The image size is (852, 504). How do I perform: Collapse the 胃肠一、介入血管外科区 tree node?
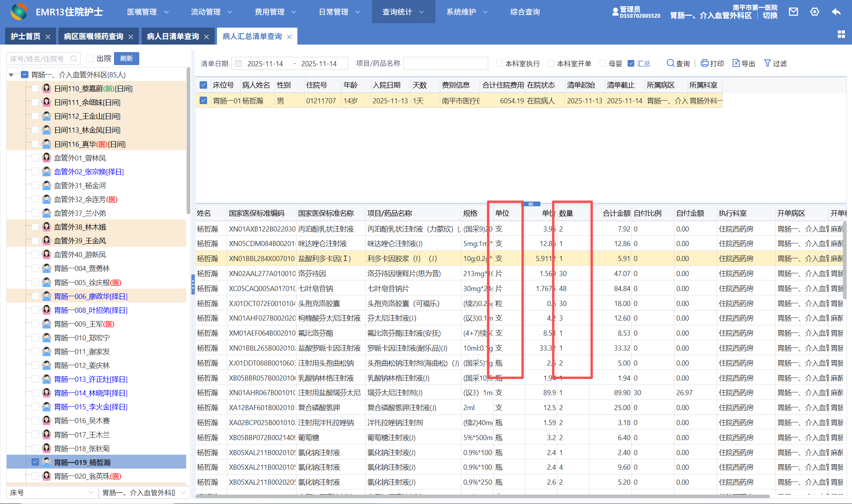pos(11,75)
